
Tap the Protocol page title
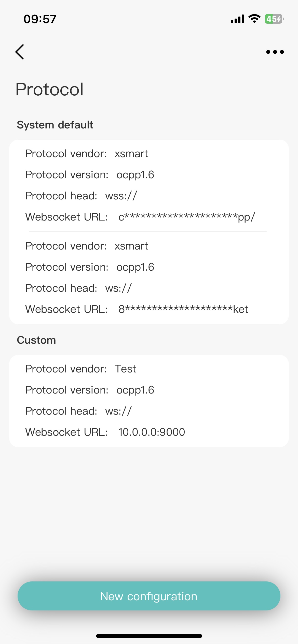pos(50,89)
